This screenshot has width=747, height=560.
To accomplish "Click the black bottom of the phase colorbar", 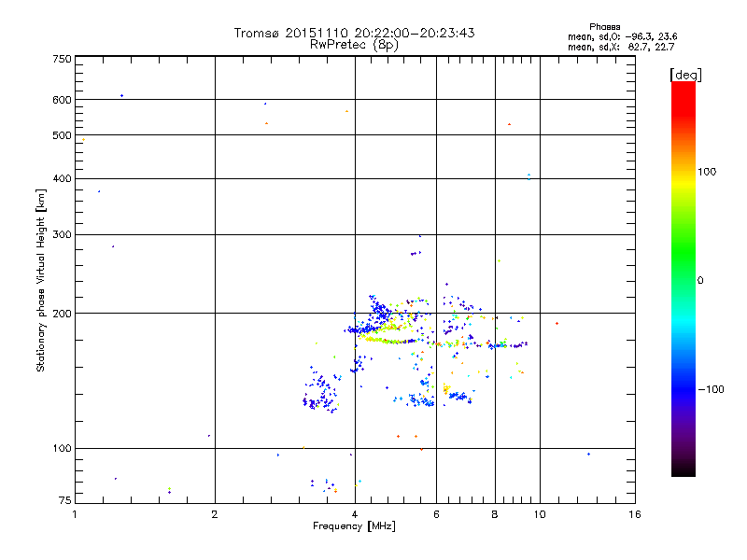I will click(x=684, y=469).
